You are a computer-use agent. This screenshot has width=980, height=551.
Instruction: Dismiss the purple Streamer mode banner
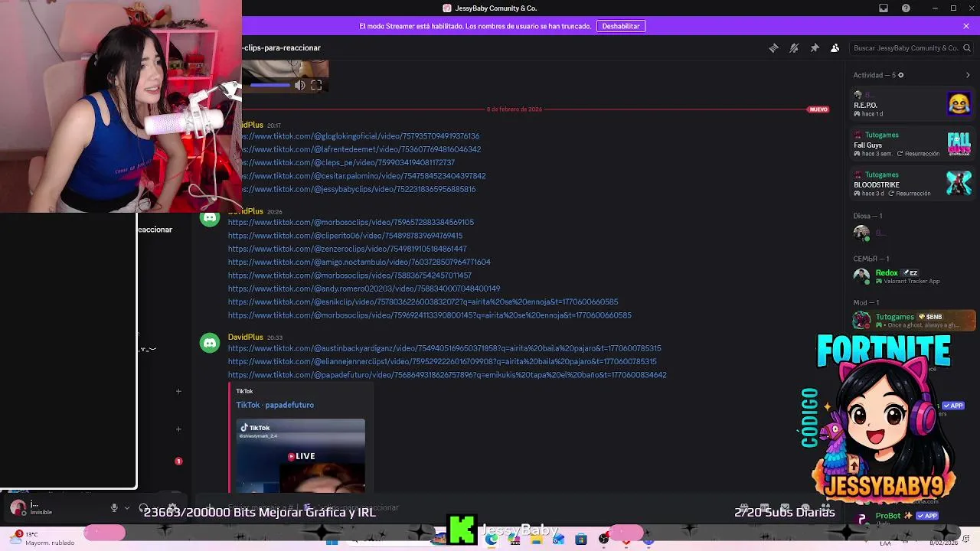[x=966, y=26]
